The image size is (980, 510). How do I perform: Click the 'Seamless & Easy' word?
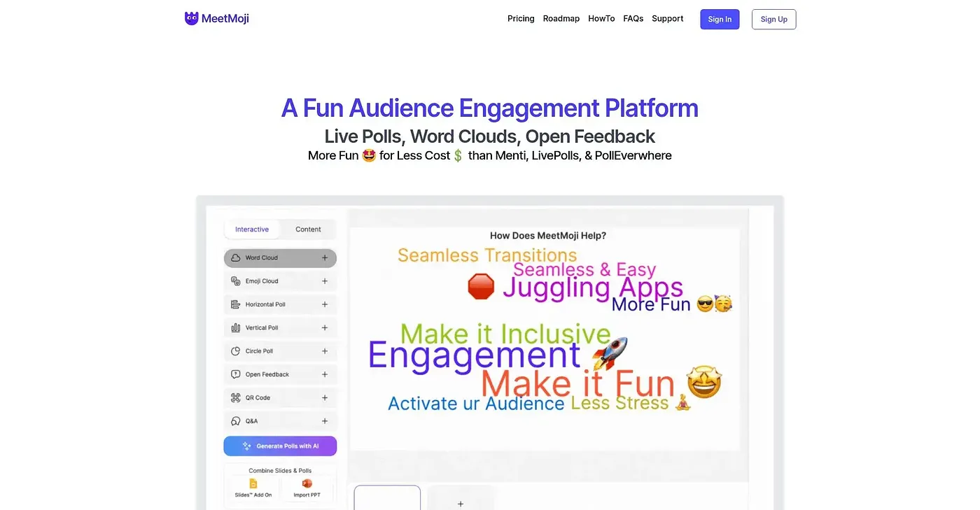pos(584,269)
